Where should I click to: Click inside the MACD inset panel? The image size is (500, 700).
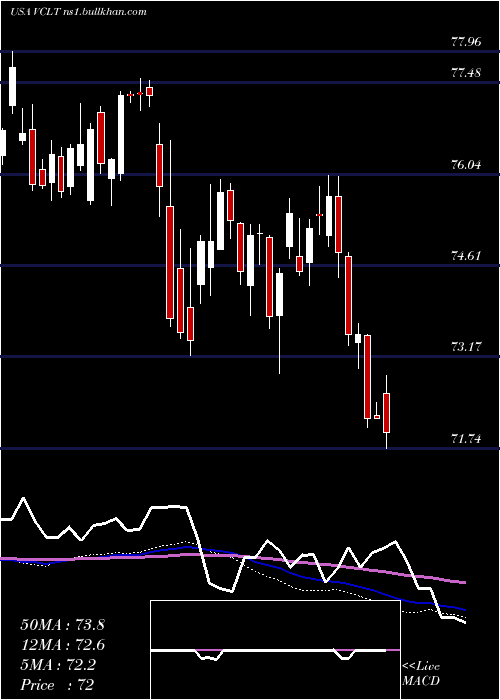(275, 650)
